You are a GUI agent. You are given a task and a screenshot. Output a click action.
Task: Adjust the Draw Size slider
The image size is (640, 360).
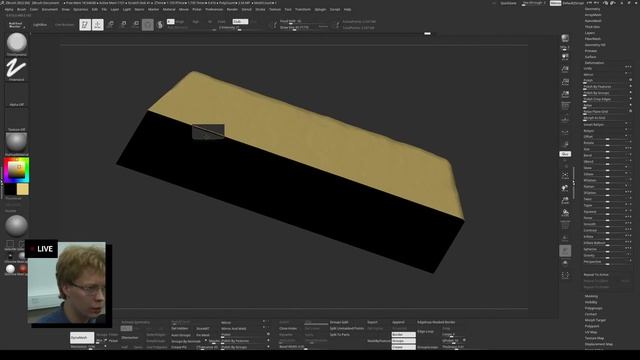304,27
